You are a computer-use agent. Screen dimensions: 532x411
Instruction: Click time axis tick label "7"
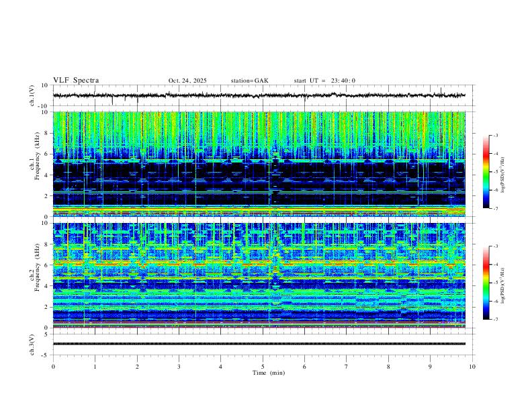click(x=347, y=367)
